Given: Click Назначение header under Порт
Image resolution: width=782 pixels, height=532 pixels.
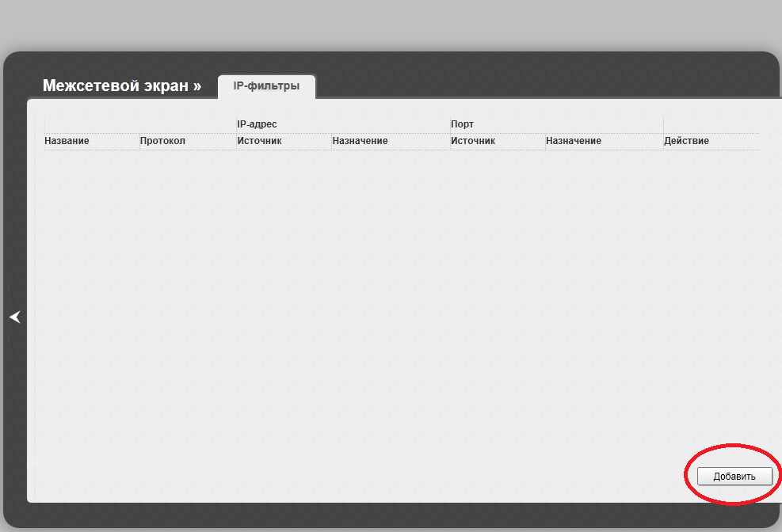Looking at the screenshot, I should coord(574,141).
